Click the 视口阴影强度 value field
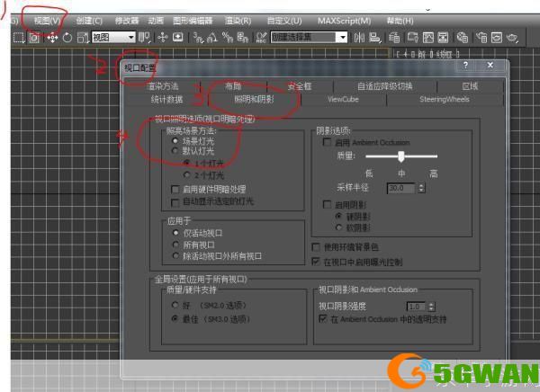Screen dimensions: 540x392 [417, 307]
